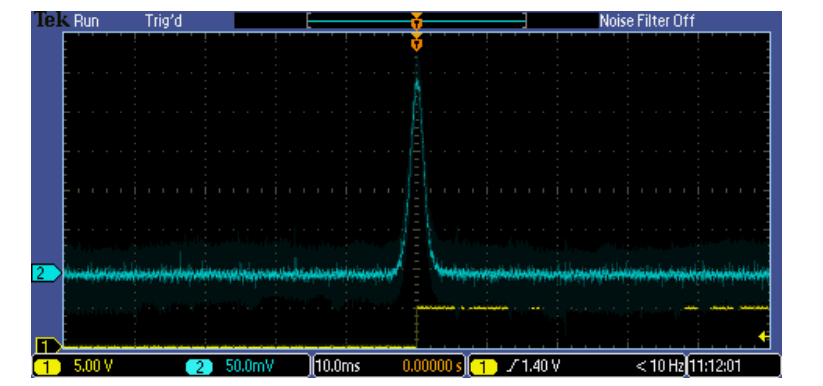Click the yellow channel 1 rising edge step
Image resolution: width=823 pixels, height=386 pixels.
pos(416,326)
